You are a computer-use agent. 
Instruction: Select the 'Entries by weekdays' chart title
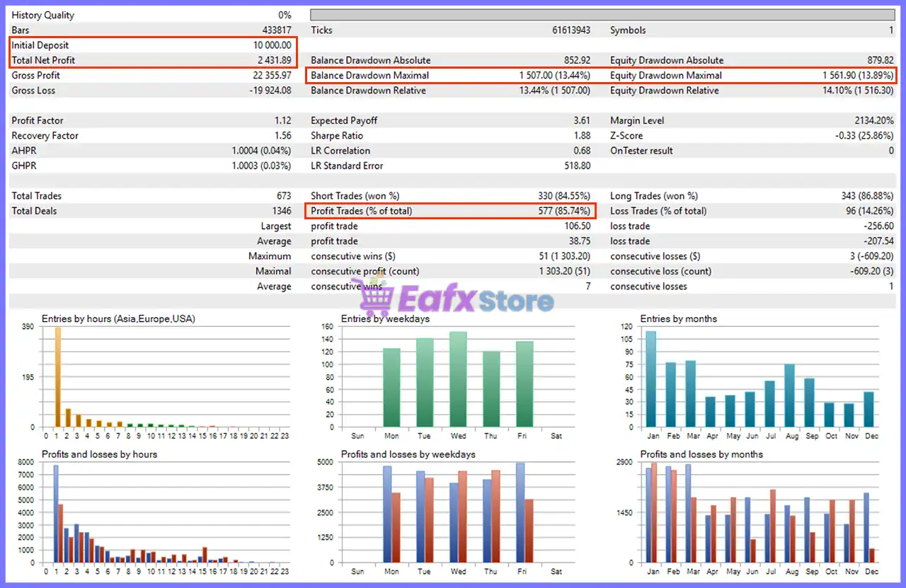tap(385, 319)
